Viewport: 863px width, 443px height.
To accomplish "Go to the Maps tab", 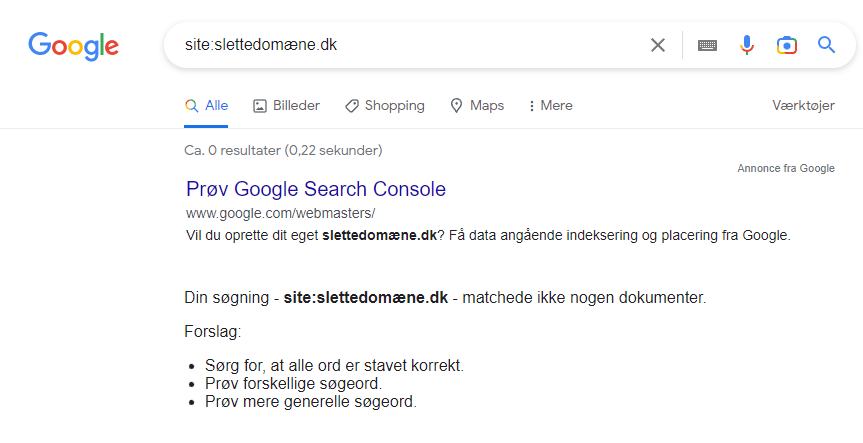I will pos(477,106).
